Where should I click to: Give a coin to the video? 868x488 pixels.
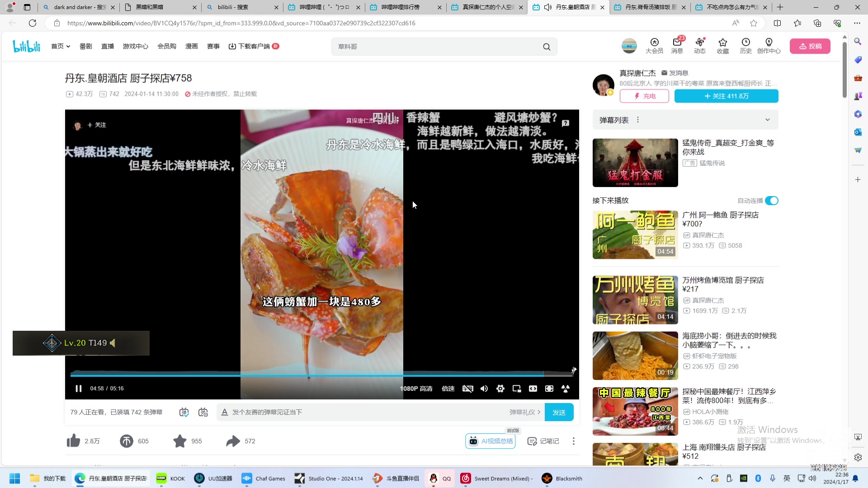pos(127,441)
